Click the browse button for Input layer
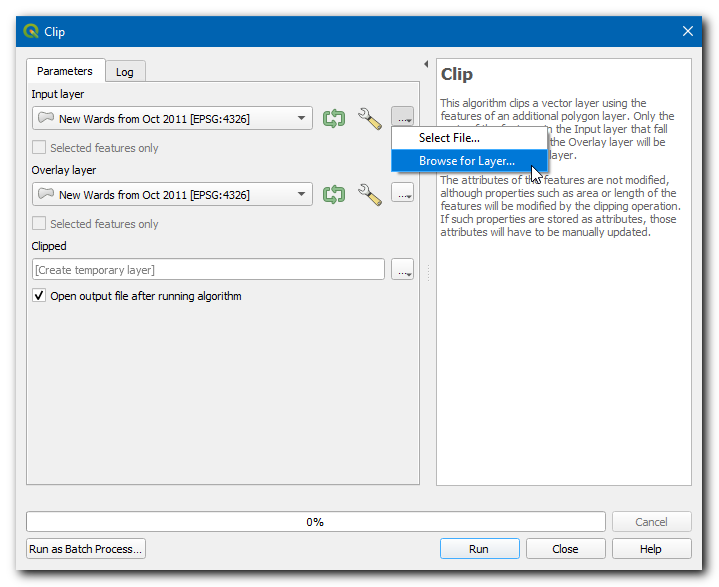 [x=402, y=119]
